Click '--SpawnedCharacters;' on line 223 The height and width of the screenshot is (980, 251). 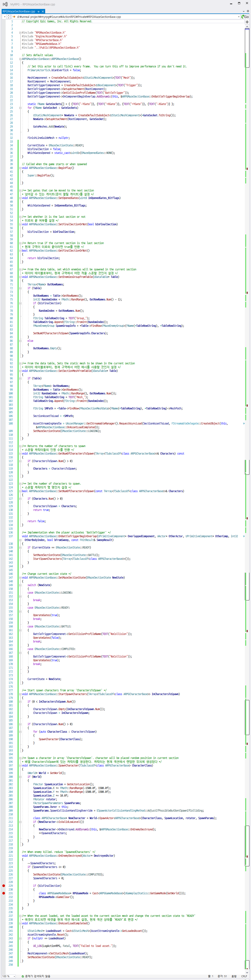[41, 863]
